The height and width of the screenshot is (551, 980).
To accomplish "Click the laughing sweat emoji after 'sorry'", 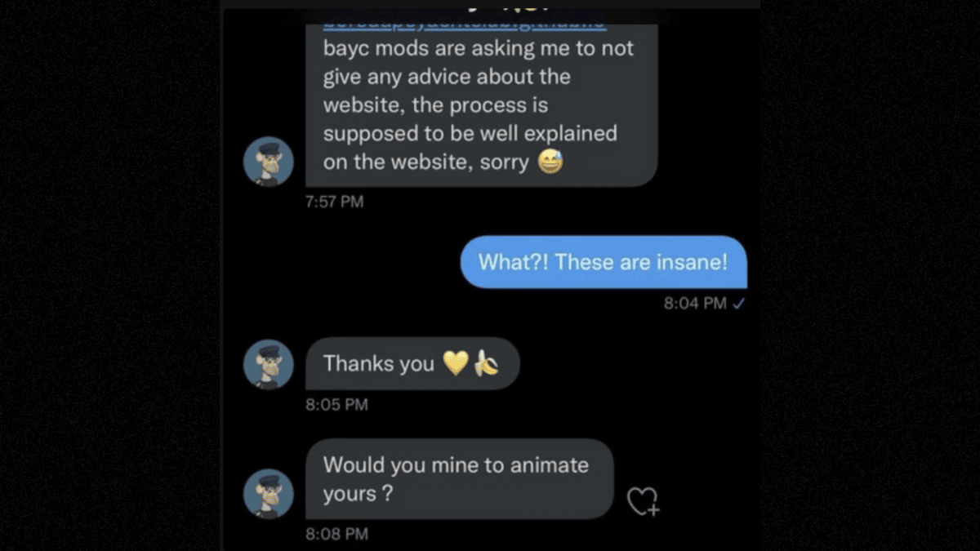I will (x=552, y=162).
